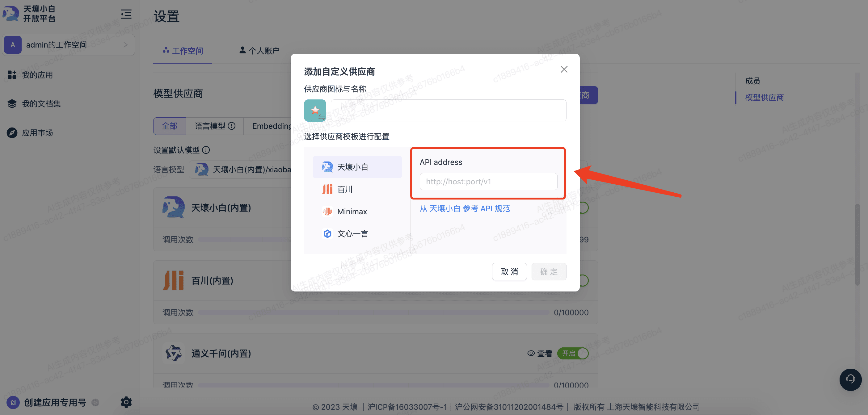Click the 取消 button
The height and width of the screenshot is (415, 868).
coord(509,271)
